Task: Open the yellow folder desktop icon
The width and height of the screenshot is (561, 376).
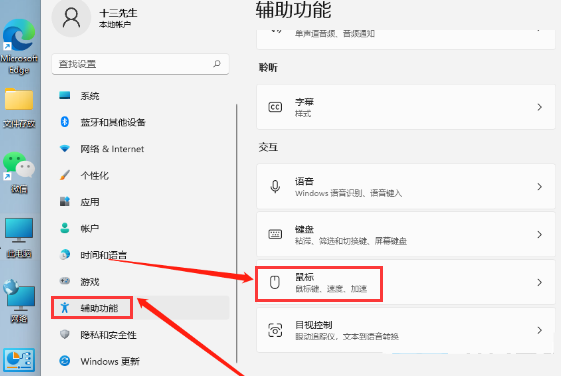Action: pos(19,99)
